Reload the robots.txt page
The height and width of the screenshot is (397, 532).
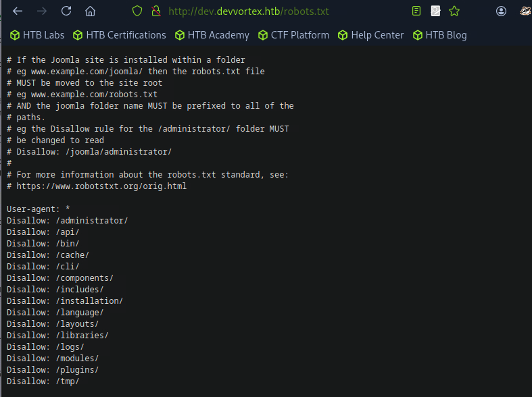click(66, 11)
